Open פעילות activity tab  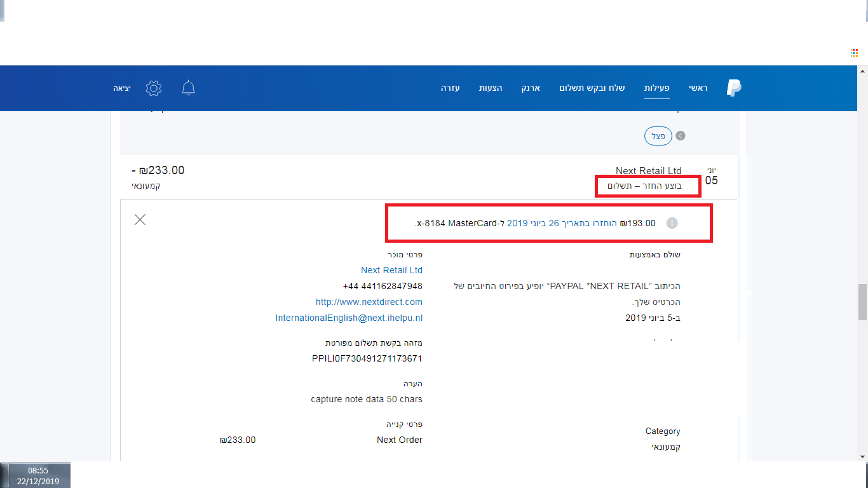coord(657,88)
